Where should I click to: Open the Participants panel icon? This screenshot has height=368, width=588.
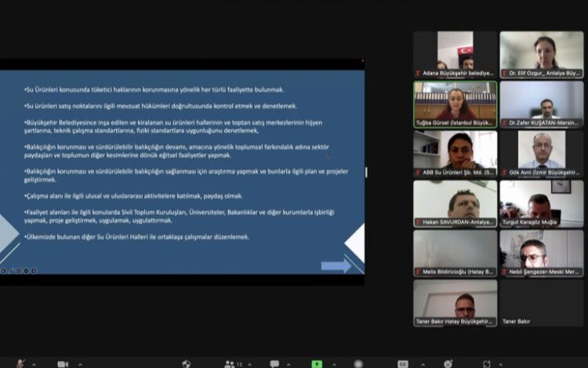(x=229, y=363)
